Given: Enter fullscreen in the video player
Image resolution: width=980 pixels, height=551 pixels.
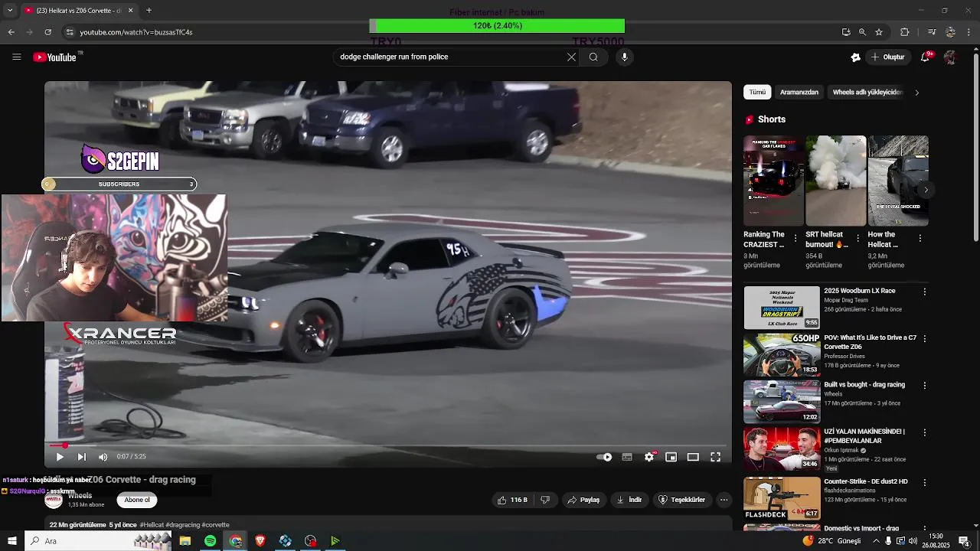Looking at the screenshot, I should [715, 457].
